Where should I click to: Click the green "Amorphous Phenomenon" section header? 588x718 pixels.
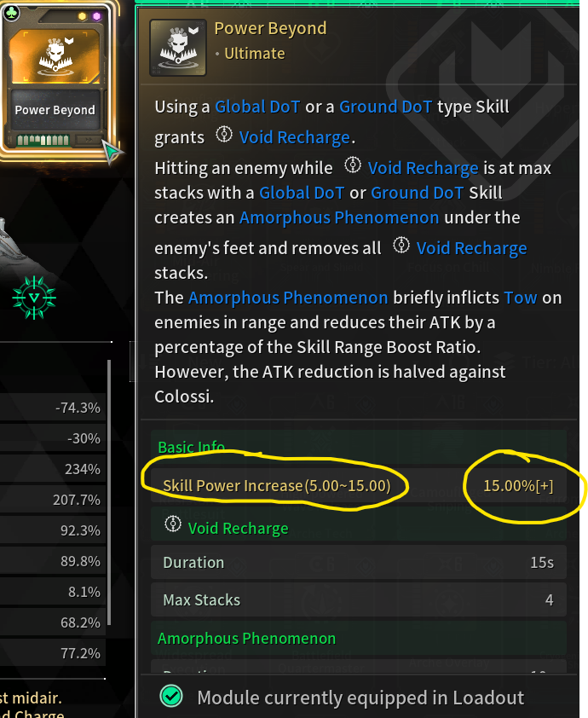click(246, 638)
